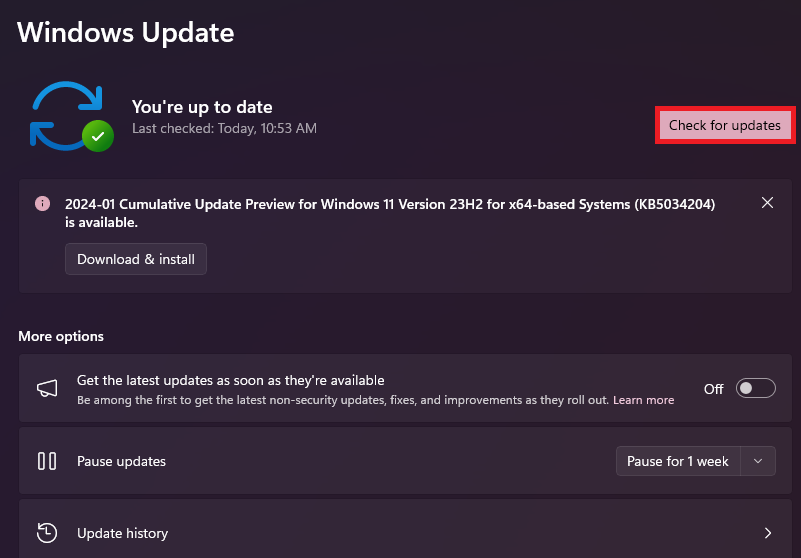This screenshot has height=558, width=801.
Task: Click Check for updates button
Action: (x=724, y=125)
